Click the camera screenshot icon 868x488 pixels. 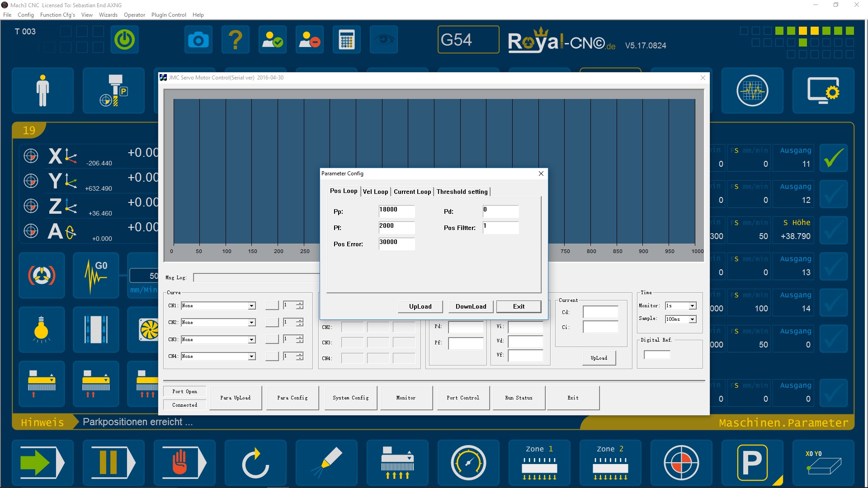pos(198,40)
